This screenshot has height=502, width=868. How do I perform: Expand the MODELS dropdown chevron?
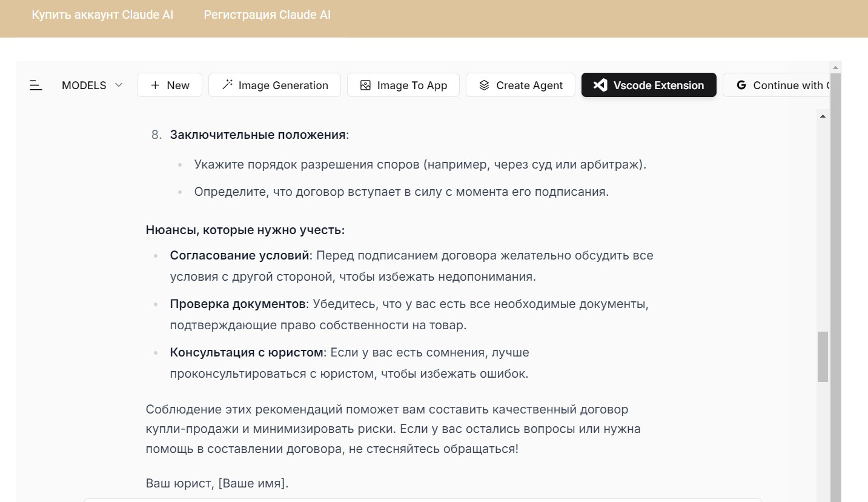119,85
